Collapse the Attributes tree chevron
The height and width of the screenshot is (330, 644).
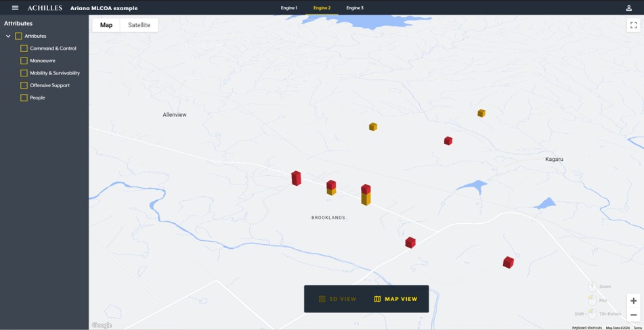(x=8, y=37)
